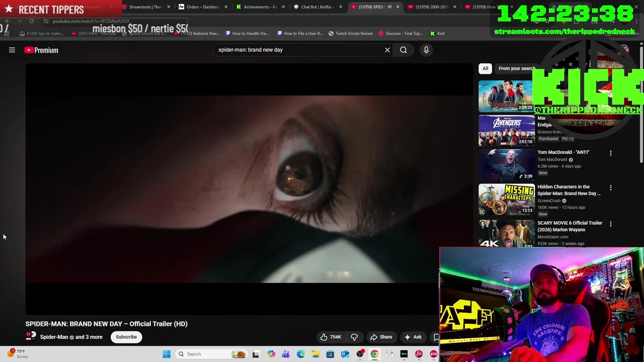The width and height of the screenshot is (644, 362).
Task: Like the video with thumbs up
Action: click(x=331, y=337)
